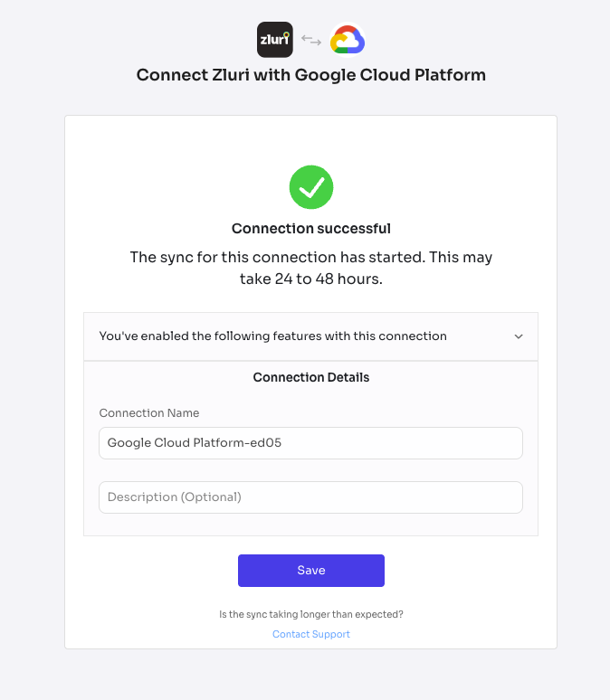Click the 'take 24 to 48 hours' line
610x700 pixels.
pos(311,279)
